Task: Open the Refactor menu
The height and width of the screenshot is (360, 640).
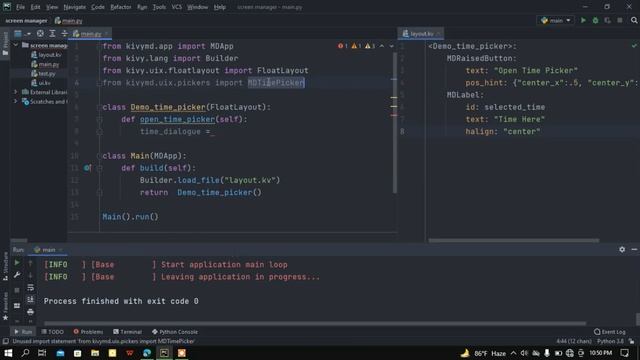Action: pos(121,7)
